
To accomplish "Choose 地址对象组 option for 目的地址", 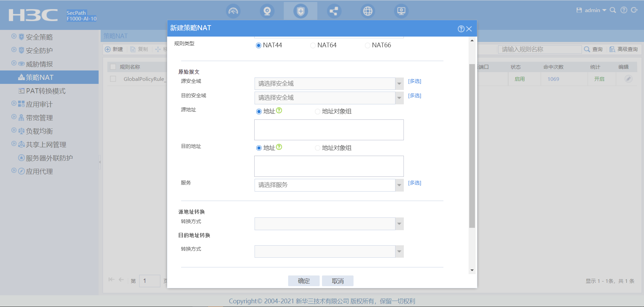I will pos(318,148).
